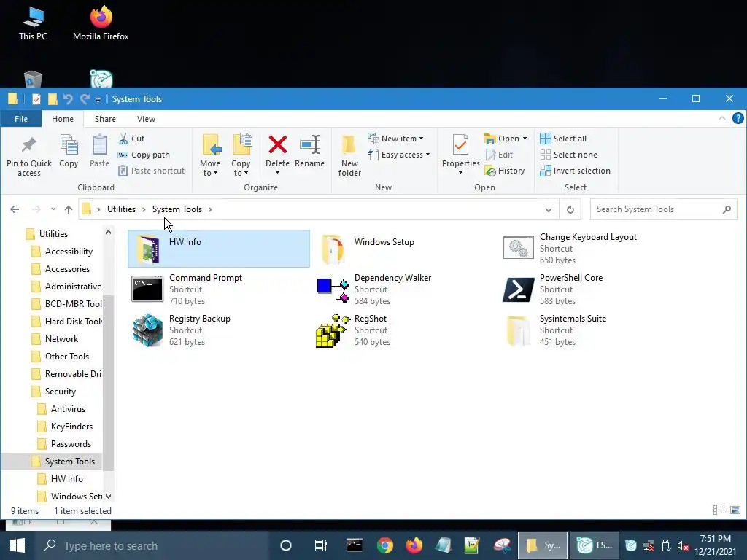
Task: Collapse the ribbon with chevron
Action: coord(721,119)
